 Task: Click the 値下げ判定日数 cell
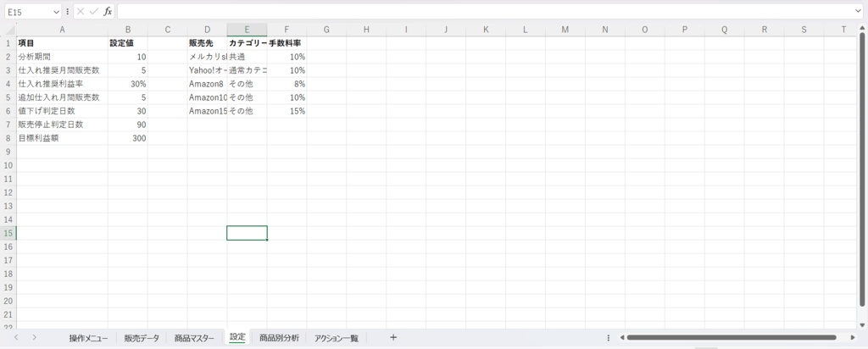pyautogui.click(x=62, y=111)
